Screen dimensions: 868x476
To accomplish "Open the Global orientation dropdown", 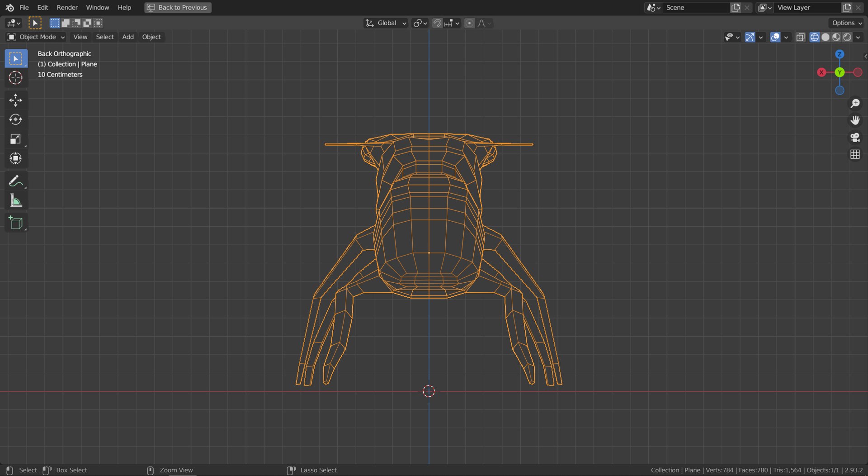I will tap(386, 23).
